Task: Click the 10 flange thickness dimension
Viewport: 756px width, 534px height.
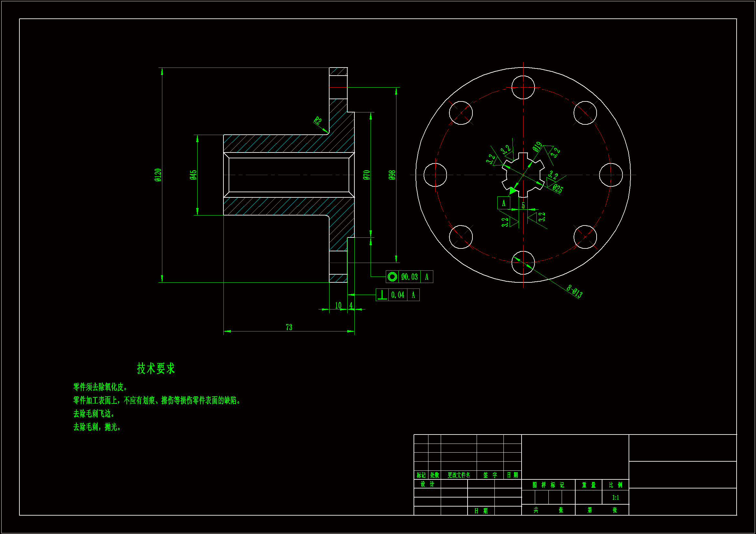Action: [338, 305]
